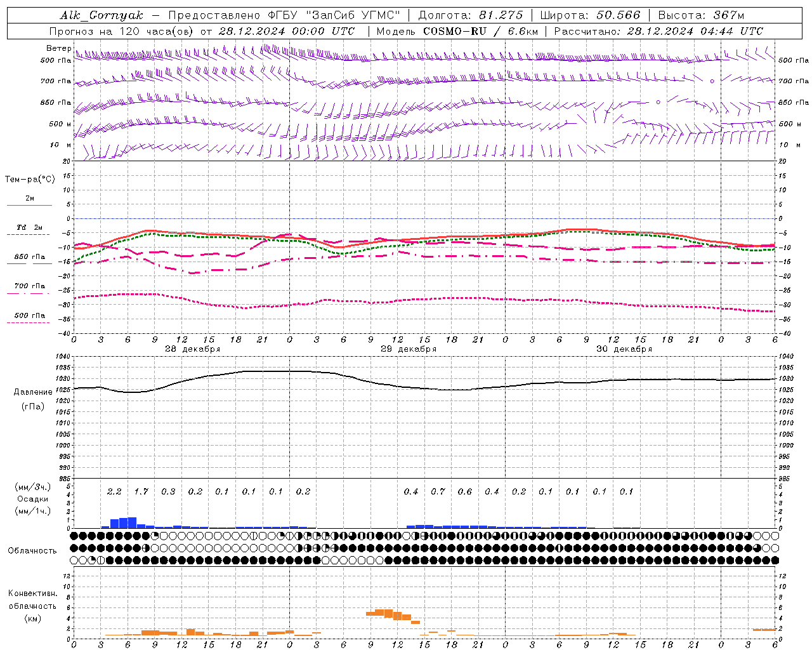
Task: Click the '0.3' precipitation amount value
Action: coord(168,491)
